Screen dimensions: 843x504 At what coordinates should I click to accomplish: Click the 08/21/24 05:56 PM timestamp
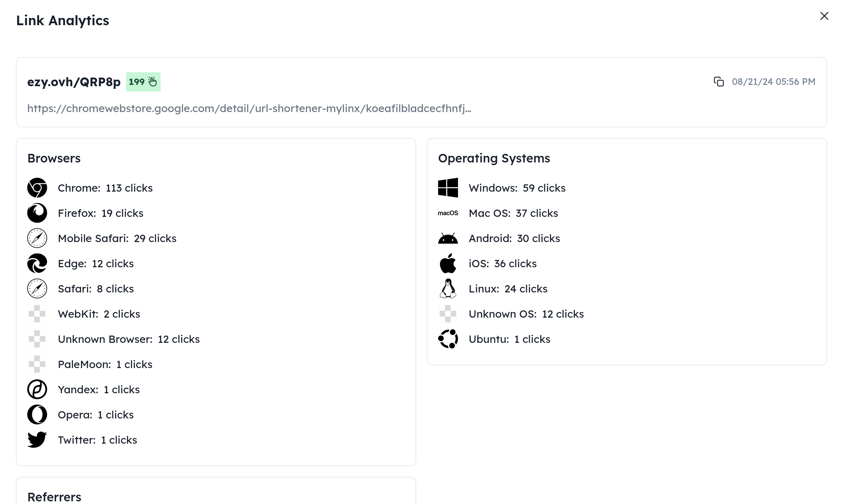[x=773, y=82]
